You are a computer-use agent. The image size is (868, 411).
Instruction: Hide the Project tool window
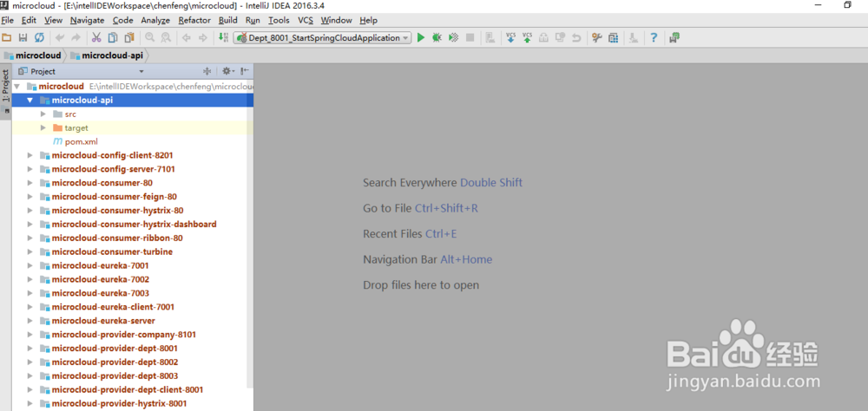tap(246, 71)
